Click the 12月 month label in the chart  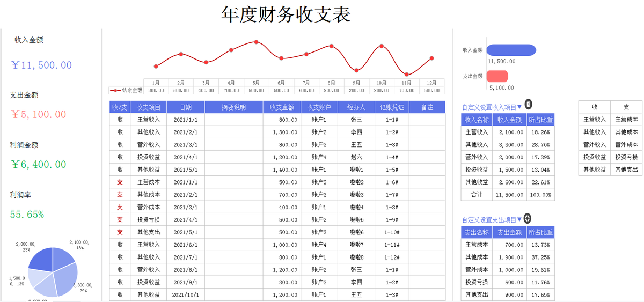[x=431, y=83]
